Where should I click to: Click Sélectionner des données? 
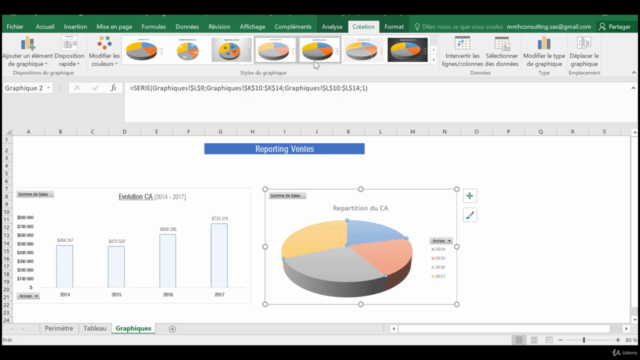502,51
